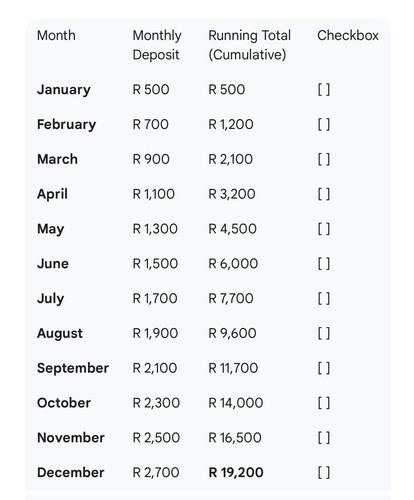Check the April row checkbox

tap(324, 194)
